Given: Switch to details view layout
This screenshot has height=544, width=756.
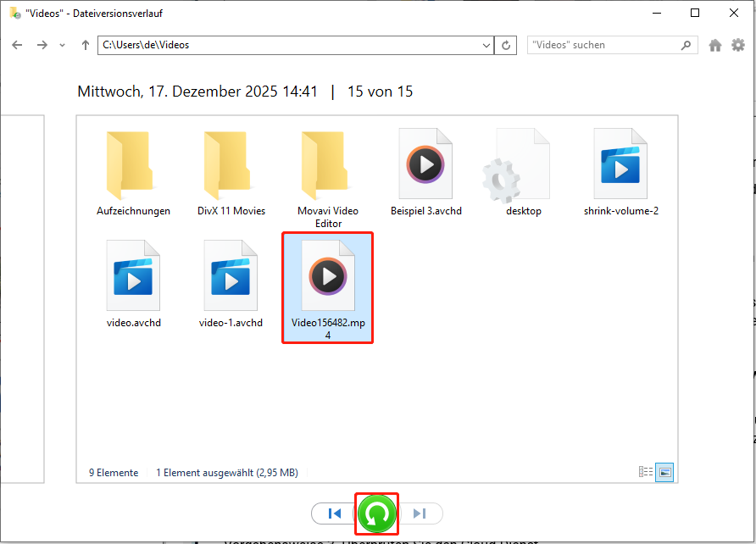Looking at the screenshot, I should pyautogui.click(x=646, y=472).
